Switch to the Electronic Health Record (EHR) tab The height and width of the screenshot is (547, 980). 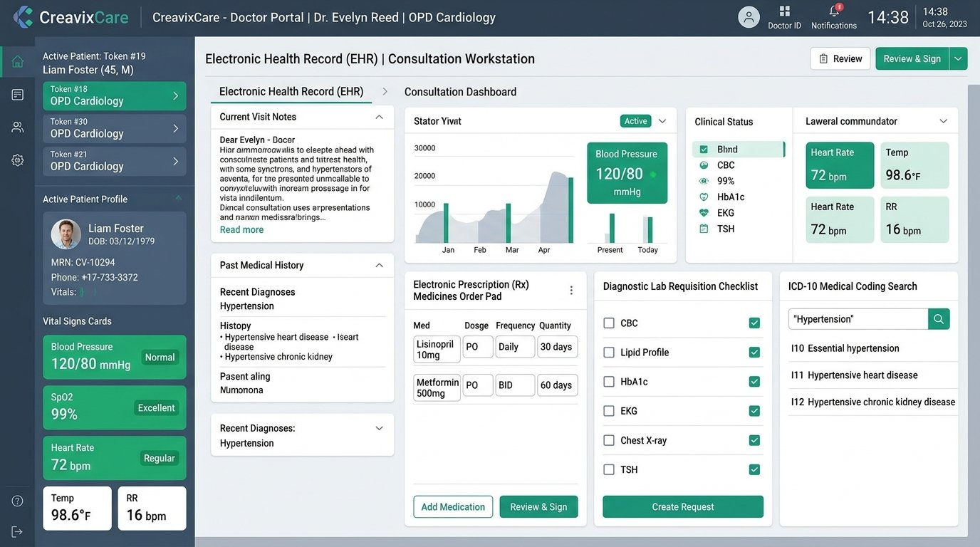(291, 91)
